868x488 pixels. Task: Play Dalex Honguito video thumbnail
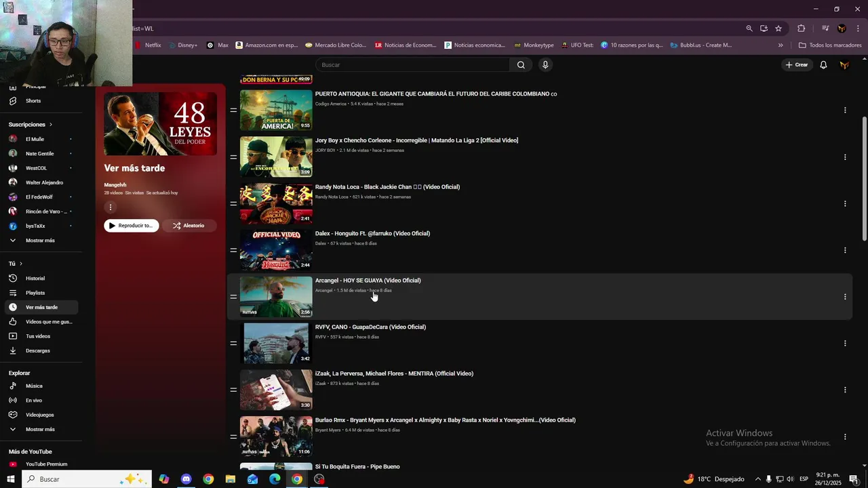click(x=276, y=250)
